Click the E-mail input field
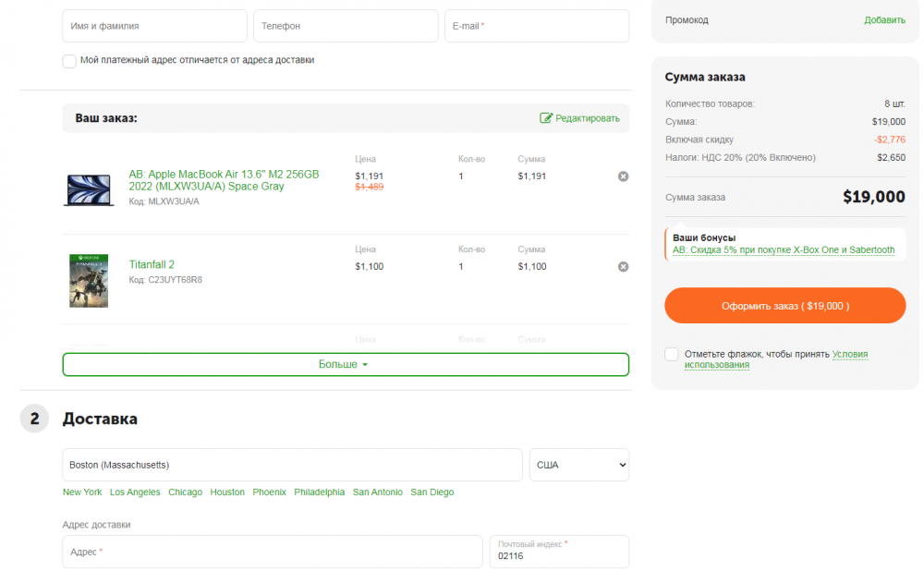 pyautogui.click(x=536, y=26)
